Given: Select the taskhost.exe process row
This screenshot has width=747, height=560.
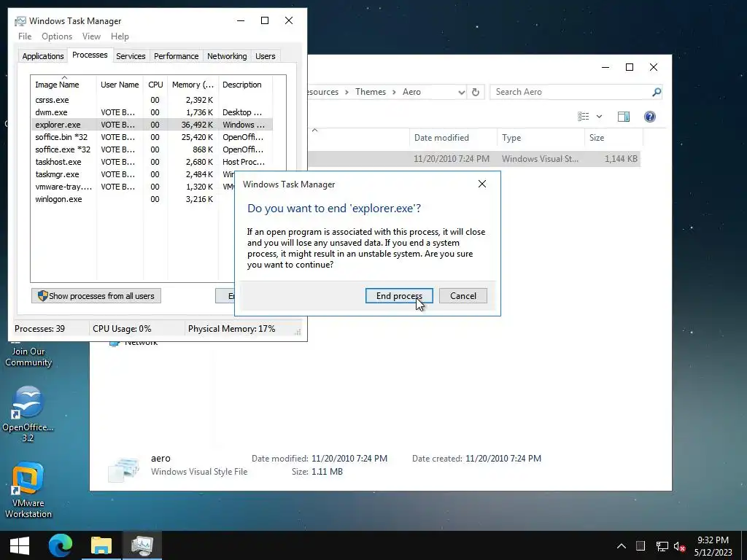Looking at the screenshot, I should click(x=152, y=162).
